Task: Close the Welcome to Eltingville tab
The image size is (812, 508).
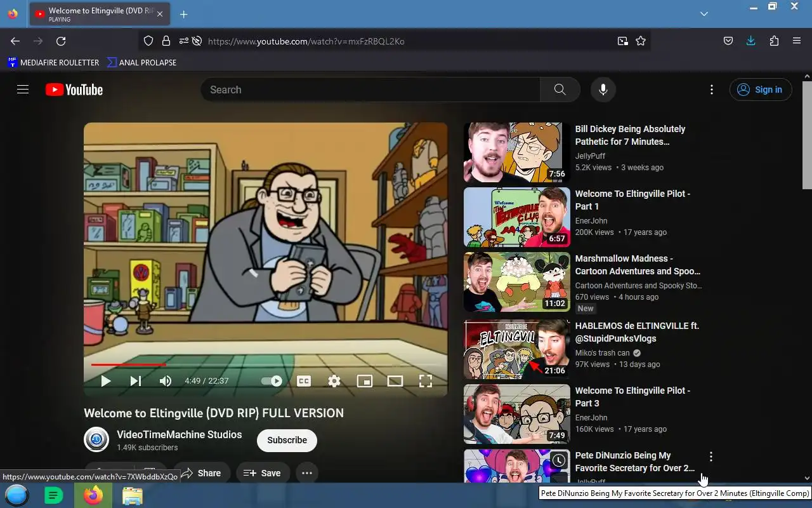Action: [x=160, y=14]
